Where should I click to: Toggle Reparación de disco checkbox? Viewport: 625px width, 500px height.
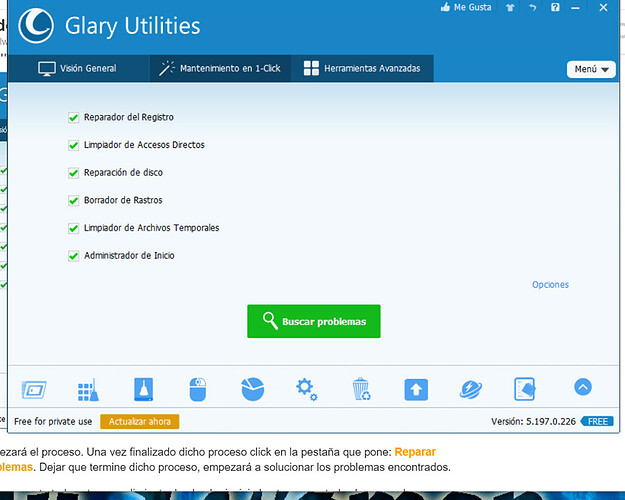click(x=73, y=173)
